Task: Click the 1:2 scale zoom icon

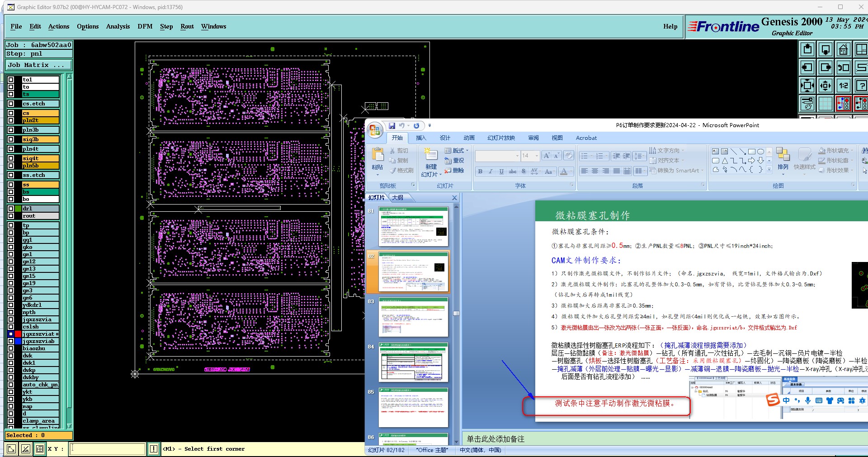Action: 843,86
